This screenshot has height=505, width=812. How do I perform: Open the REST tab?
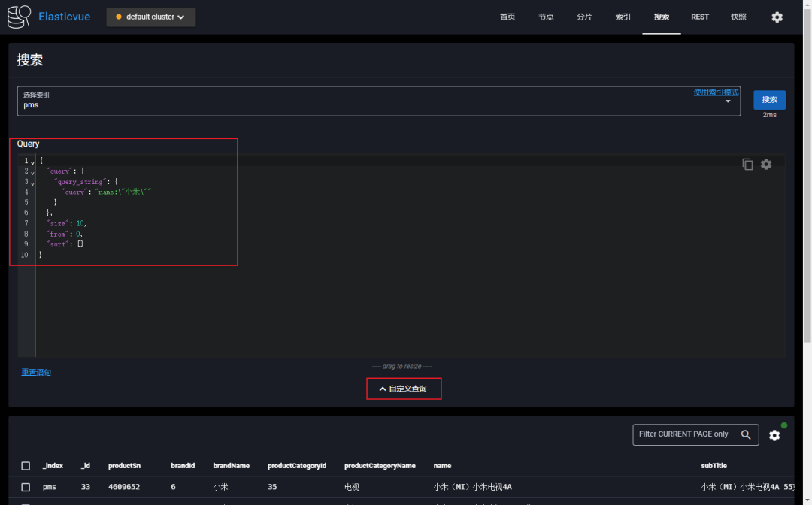tap(699, 17)
